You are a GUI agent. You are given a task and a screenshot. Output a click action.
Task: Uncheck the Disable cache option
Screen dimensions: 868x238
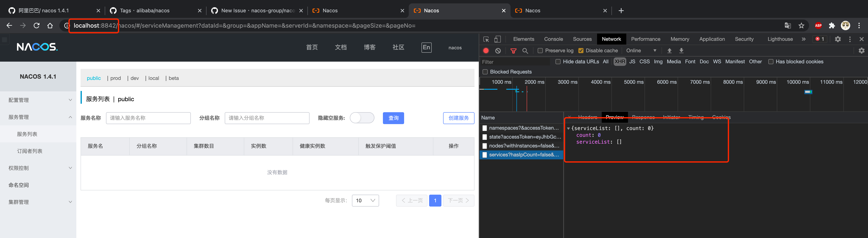(x=581, y=50)
